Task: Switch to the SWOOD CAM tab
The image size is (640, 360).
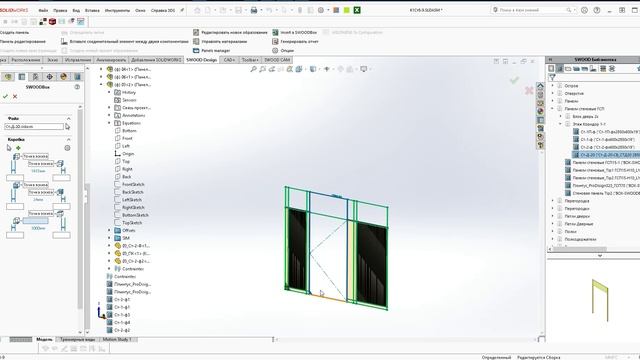Action: (x=277, y=60)
